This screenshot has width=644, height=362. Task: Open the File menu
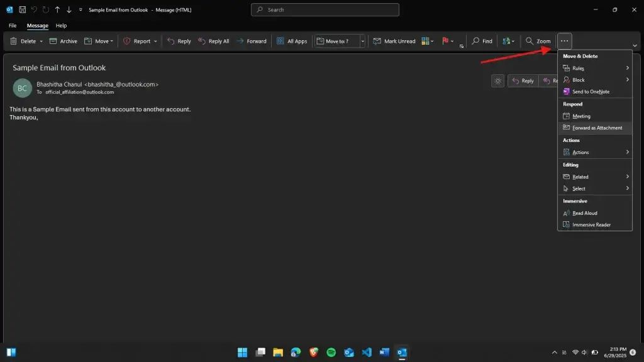pyautogui.click(x=13, y=25)
